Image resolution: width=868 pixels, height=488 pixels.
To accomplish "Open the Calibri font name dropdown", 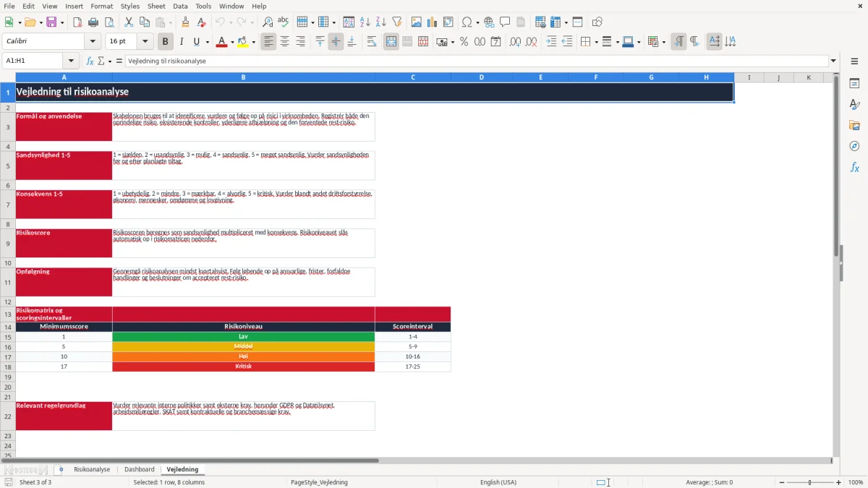I will click(93, 42).
